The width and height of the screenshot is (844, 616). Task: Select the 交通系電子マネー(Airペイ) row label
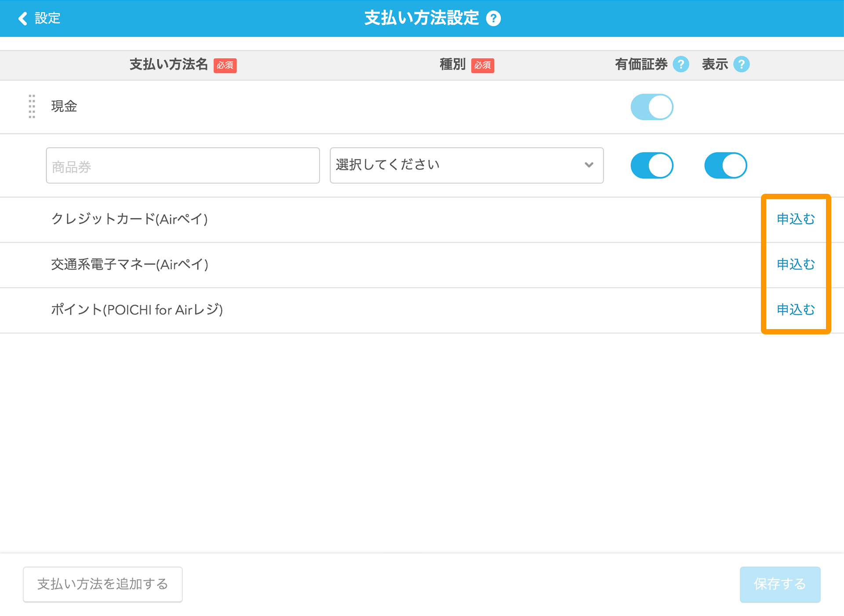coord(130,264)
